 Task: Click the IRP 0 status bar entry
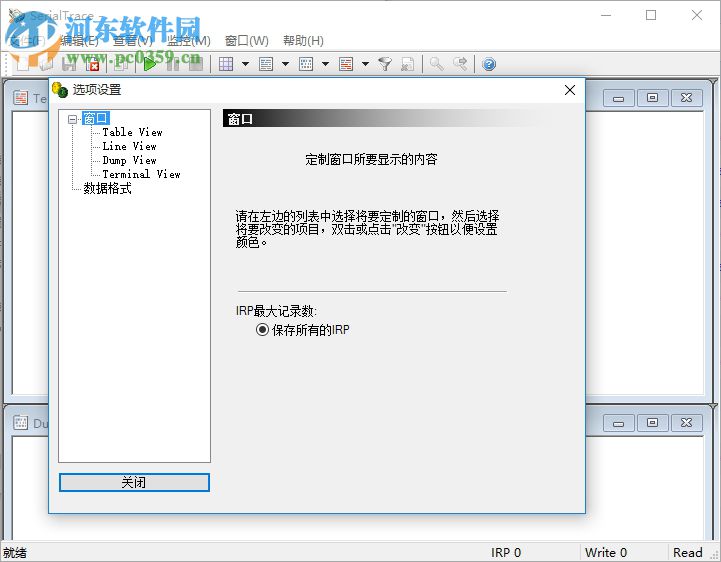[506, 552]
